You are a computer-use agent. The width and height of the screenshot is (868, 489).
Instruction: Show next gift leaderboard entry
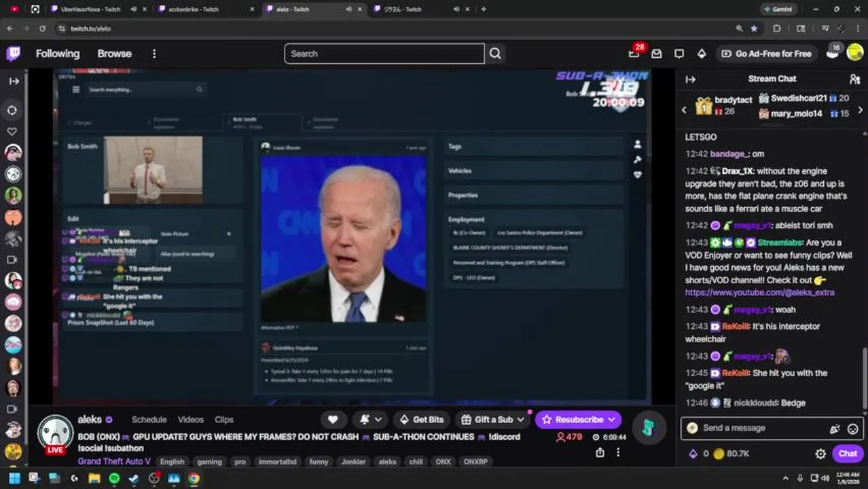(x=861, y=110)
